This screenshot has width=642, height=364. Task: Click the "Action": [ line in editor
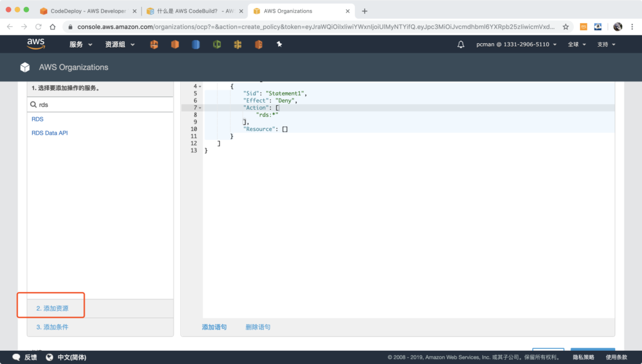point(261,108)
